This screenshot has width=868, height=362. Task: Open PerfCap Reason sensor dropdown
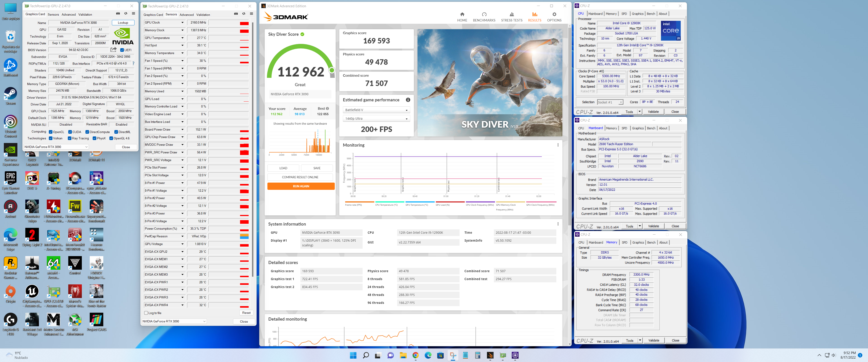pyautogui.click(x=182, y=236)
